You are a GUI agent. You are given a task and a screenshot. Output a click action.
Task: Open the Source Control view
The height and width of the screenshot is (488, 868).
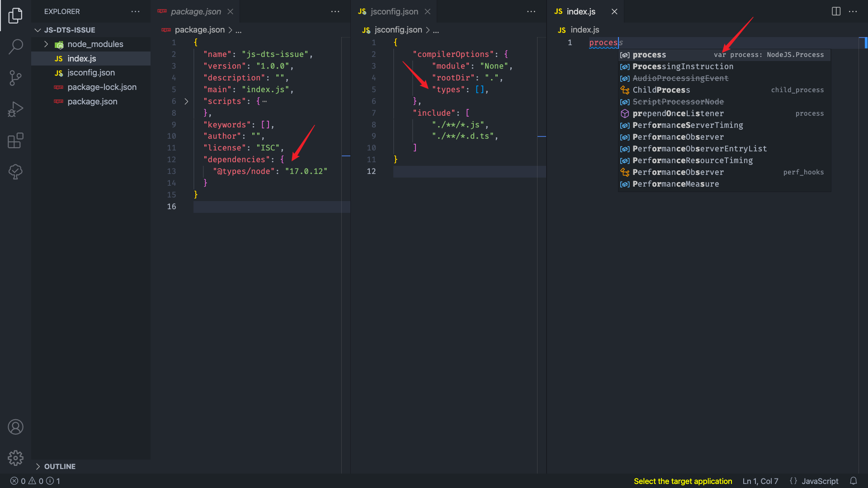(16, 78)
